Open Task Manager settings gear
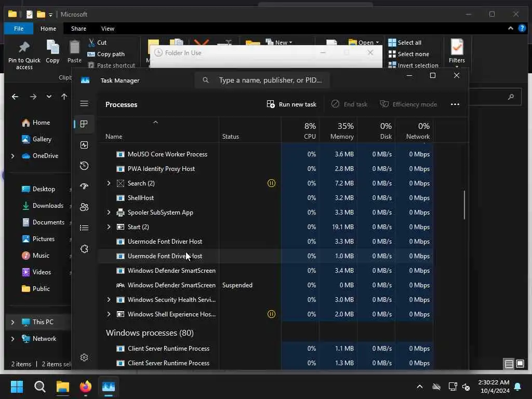Image resolution: width=532 pixels, height=399 pixels. 84,357
